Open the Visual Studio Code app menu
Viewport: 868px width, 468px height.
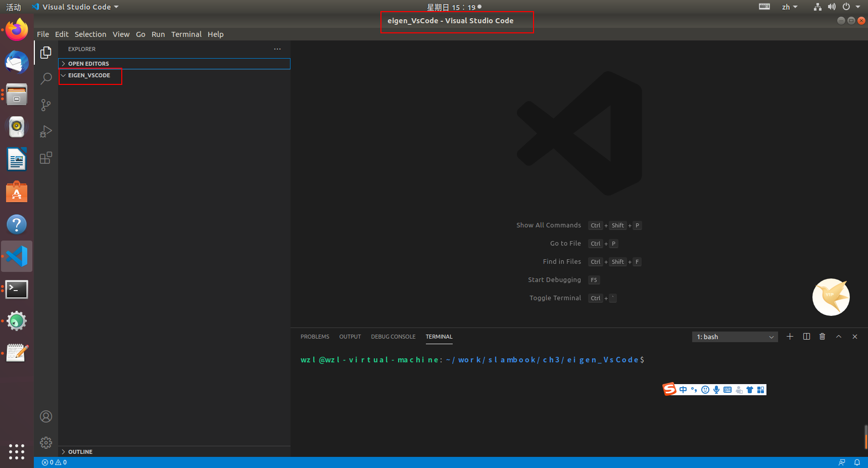pos(75,7)
